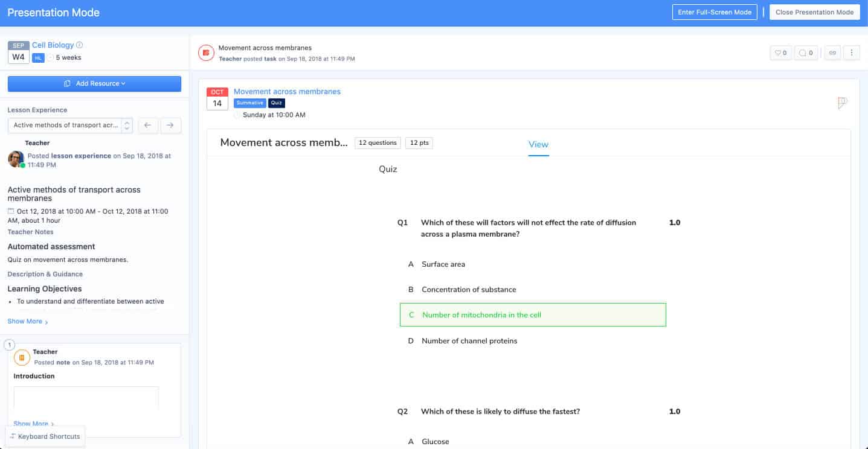Copy link via chain icon button
Screen dimensions: 868x449
[832, 53]
